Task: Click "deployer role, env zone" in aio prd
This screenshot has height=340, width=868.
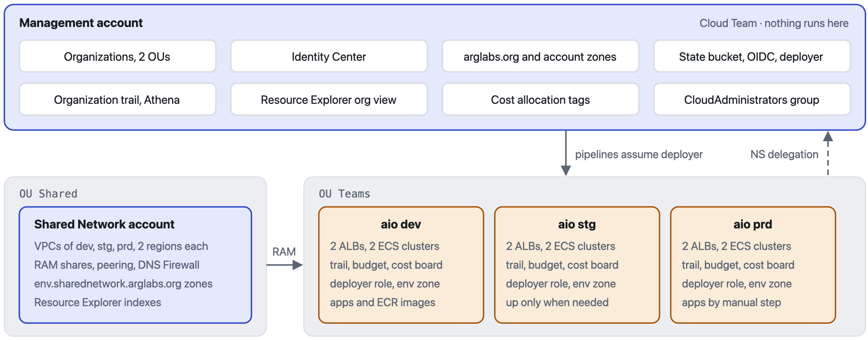Action: click(x=736, y=284)
